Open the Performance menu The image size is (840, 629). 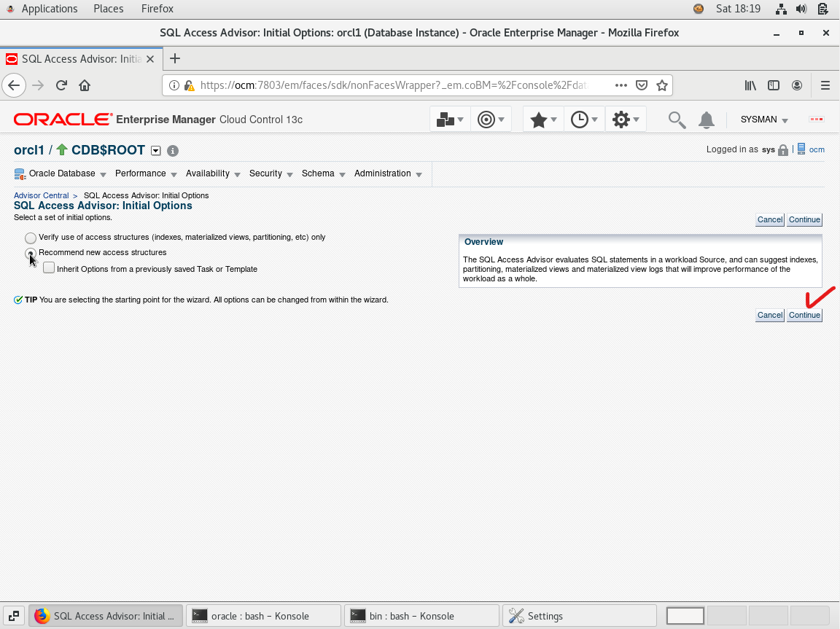pyautogui.click(x=146, y=173)
